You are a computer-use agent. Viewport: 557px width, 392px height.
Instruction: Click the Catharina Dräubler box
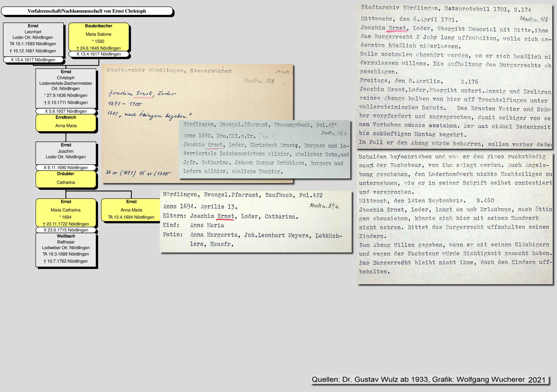tap(66, 179)
